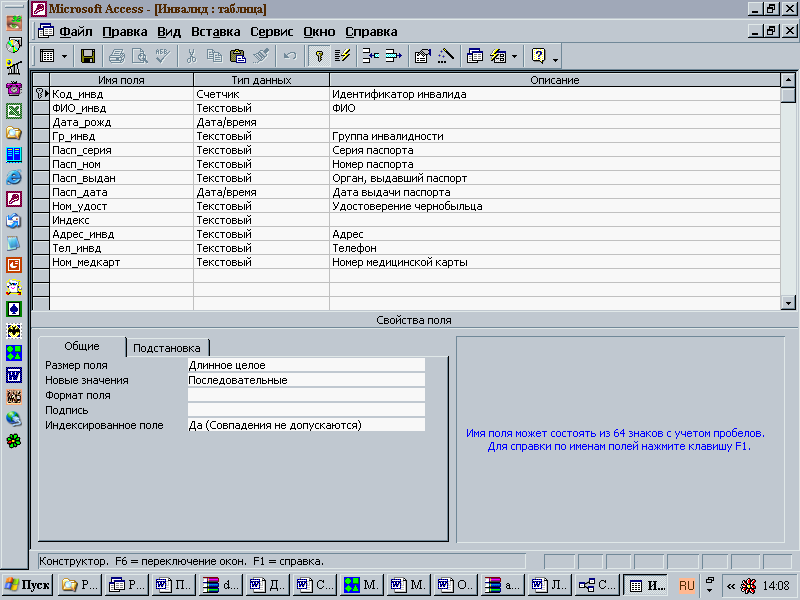Switch to the Подстановка tab
The width and height of the screenshot is (800, 600).
click(x=168, y=347)
